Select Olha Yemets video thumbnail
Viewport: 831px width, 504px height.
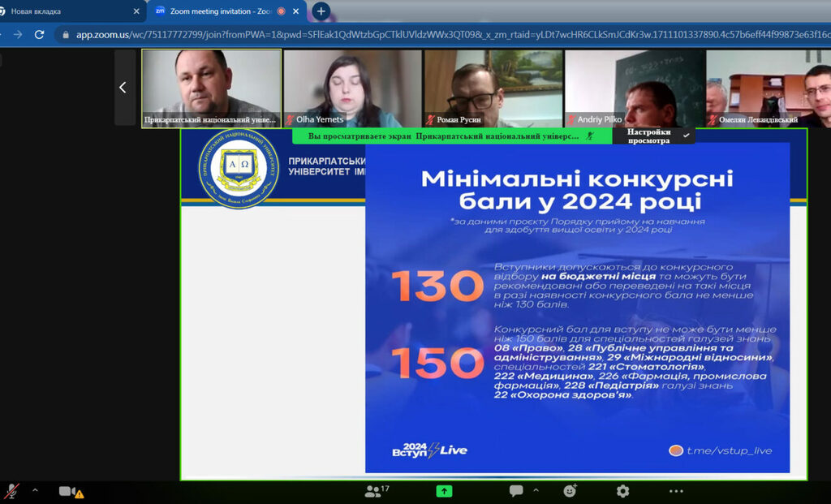[352, 88]
